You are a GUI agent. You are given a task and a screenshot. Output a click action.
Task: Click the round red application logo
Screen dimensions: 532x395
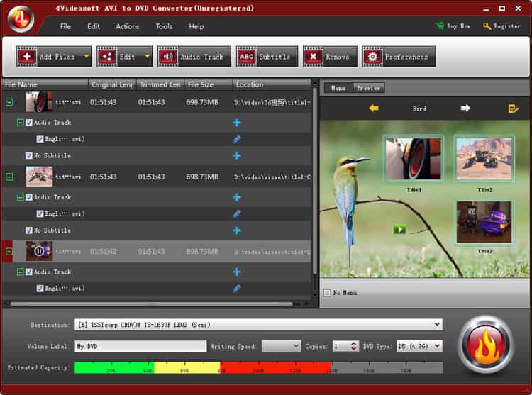tap(21, 19)
